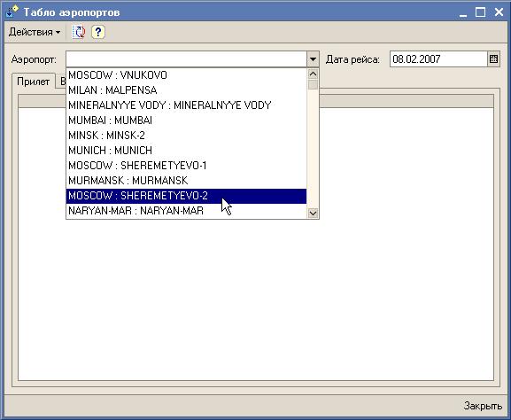511x420 pixels.
Task: Pick MINSK : MINSK-2 entry
Action: (186, 136)
